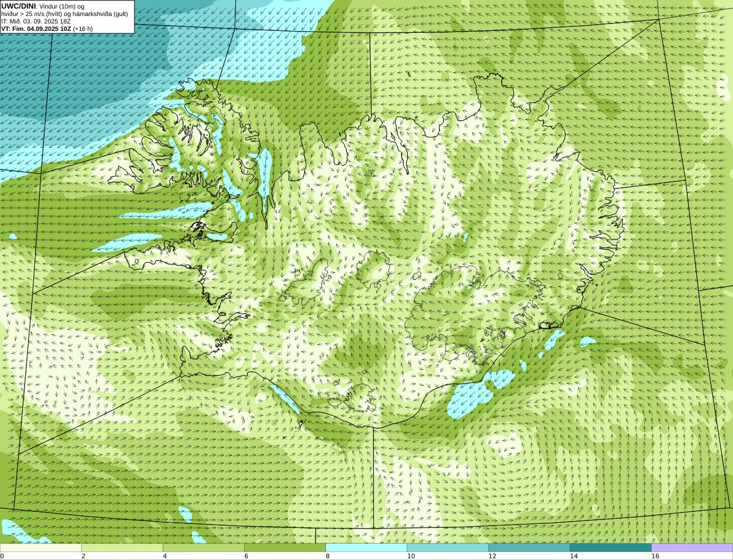Click the legend scale label '14'
The image size is (733, 560).
tap(574, 556)
